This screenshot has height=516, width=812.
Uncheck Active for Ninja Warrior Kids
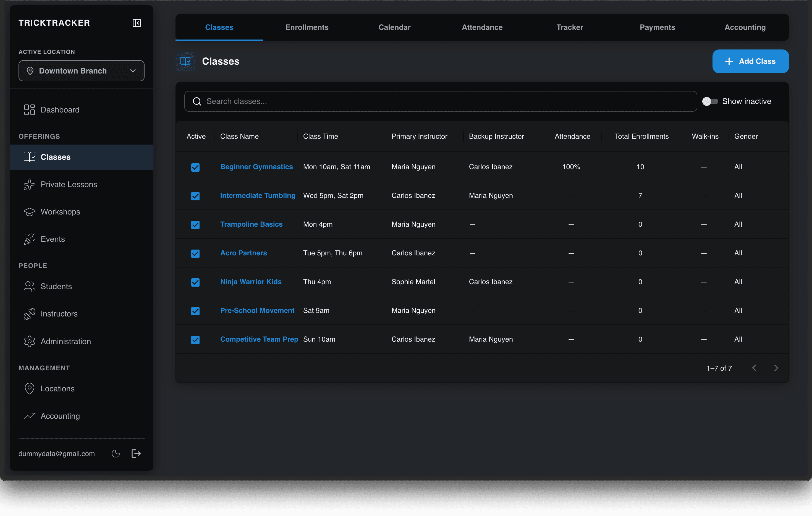[195, 282]
